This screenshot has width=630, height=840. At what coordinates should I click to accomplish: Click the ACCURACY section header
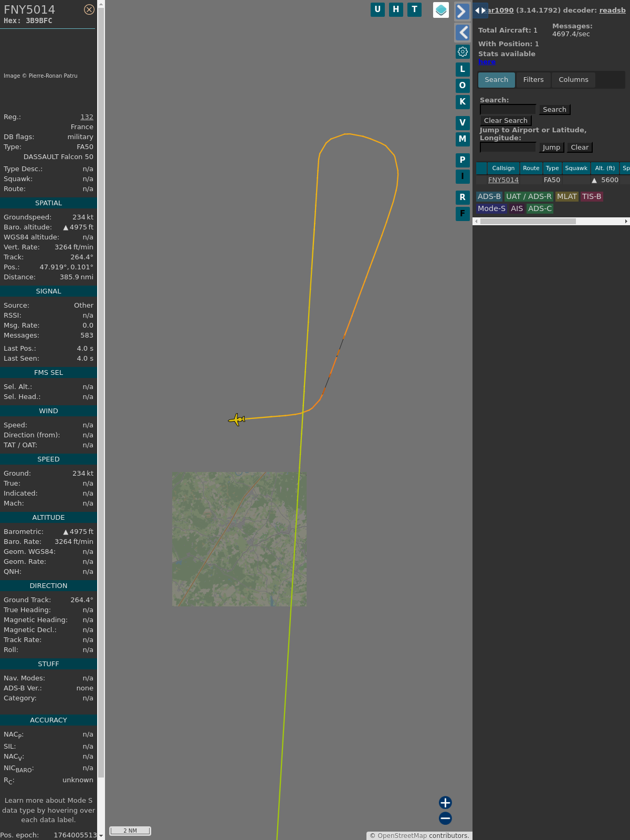pos(48,720)
